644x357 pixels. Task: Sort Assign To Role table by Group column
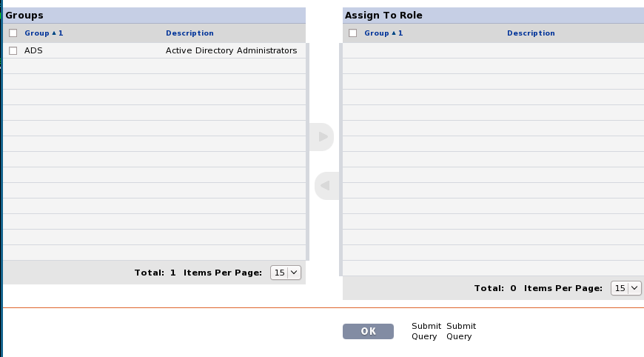click(x=376, y=33)
